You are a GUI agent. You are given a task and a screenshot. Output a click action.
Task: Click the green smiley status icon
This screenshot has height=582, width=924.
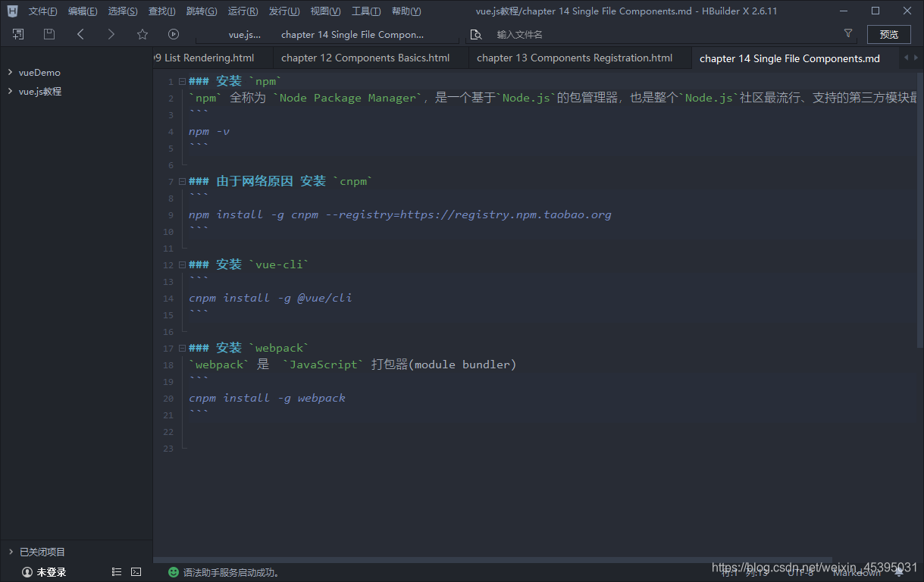coord(174,572)
